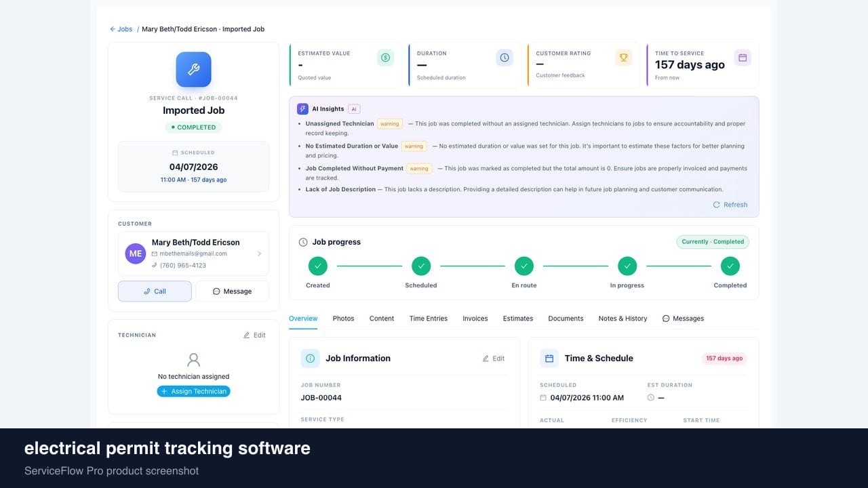Click the calendar icon on Time to Service card
The height and width of the screenshot is (488, 868).
(x=743, y=58)
